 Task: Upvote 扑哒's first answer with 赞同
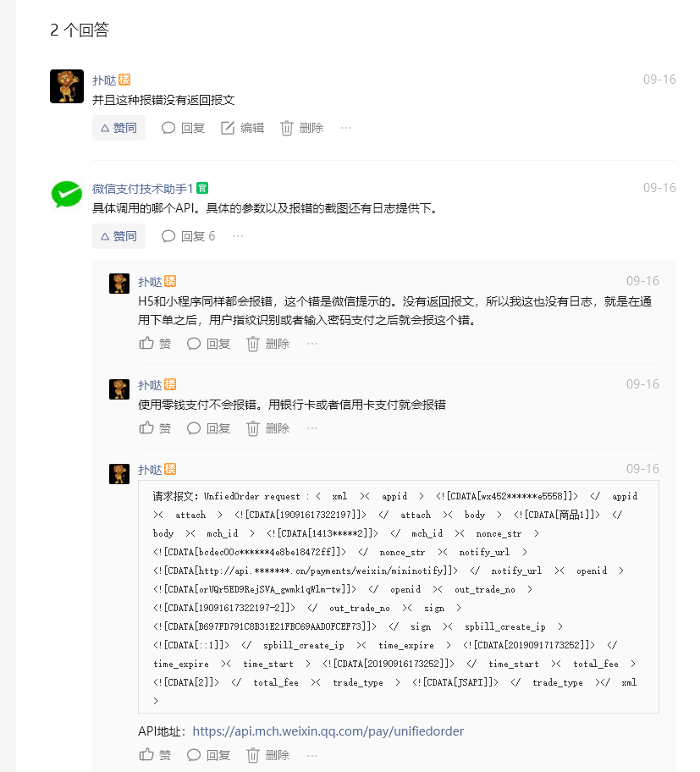[x=119, y=128]
